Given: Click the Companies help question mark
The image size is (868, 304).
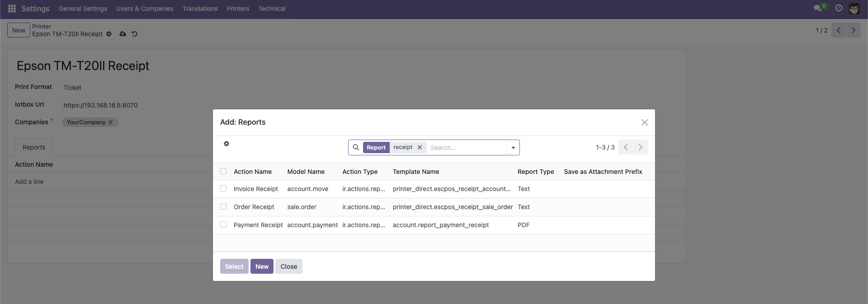Looking at the screenshot, I should pyautogui.click(x=51, y=120).
